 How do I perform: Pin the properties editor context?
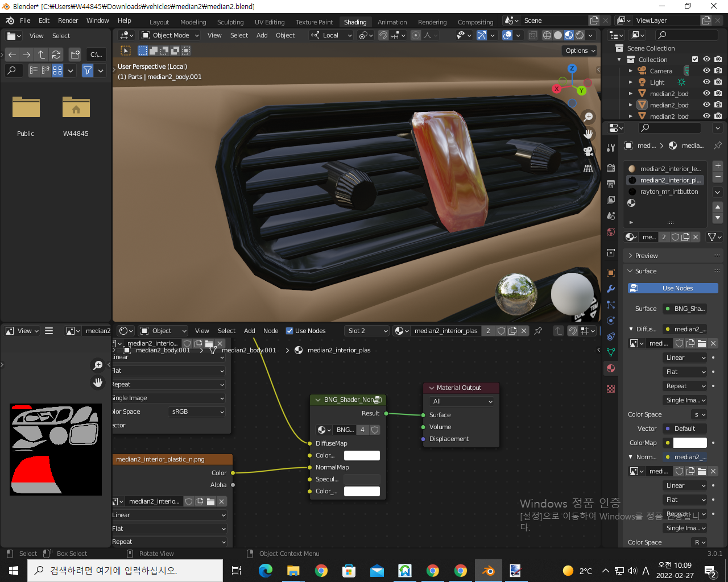pyautogui.click(x=718, y=145)
